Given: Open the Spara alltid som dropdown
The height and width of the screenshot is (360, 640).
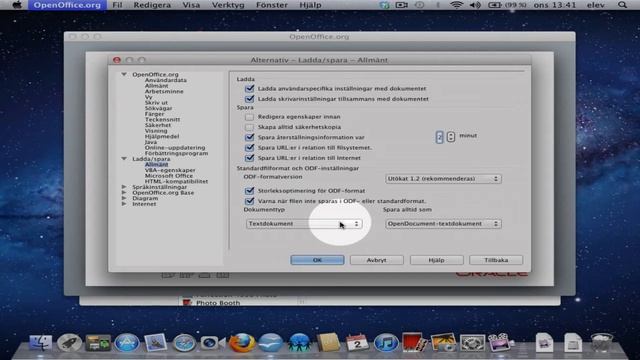Looking at the screenshot, I should [443, 224].
